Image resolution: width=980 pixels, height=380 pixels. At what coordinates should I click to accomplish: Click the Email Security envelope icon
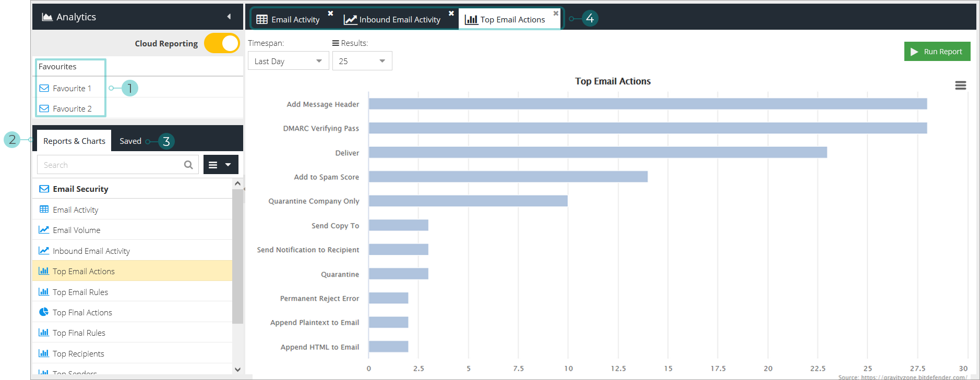[44, 189]
